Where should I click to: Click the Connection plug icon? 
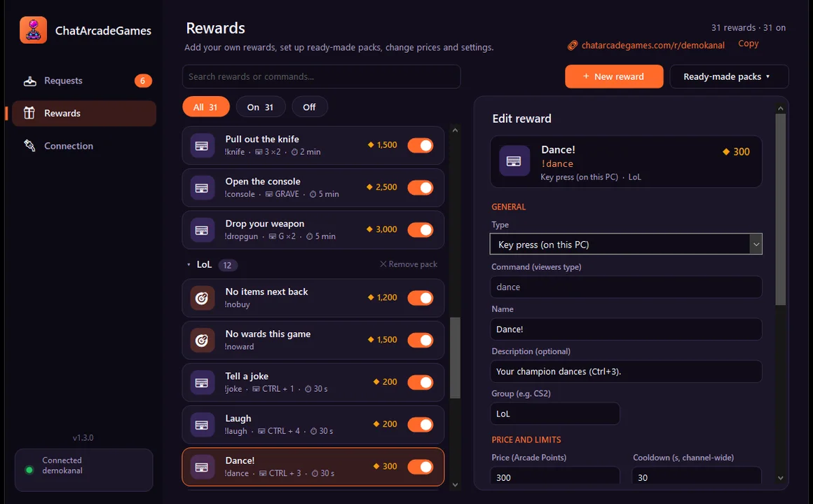click(29, 146)
